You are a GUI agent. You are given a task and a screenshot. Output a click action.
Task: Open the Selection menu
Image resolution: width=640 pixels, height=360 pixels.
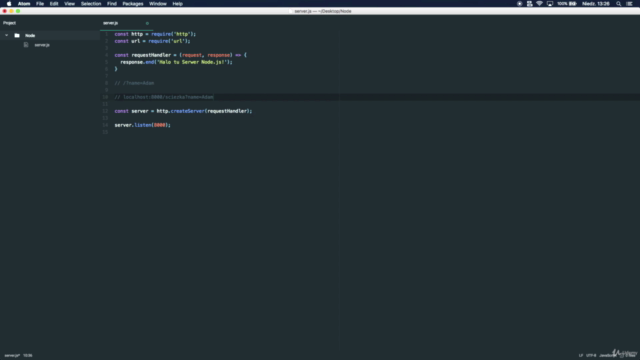pos(91,4)
